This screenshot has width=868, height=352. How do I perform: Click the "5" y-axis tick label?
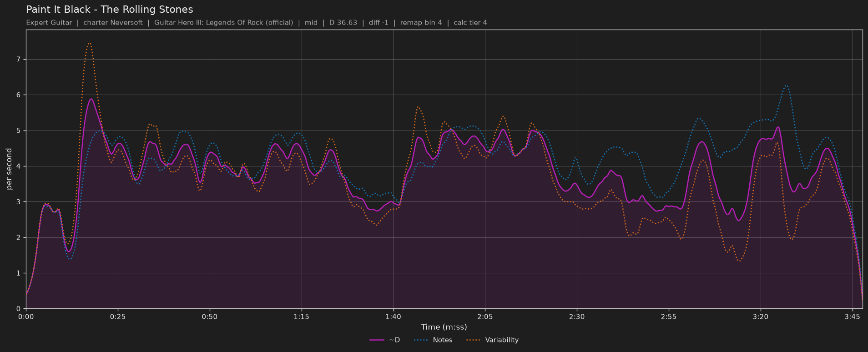19,131
